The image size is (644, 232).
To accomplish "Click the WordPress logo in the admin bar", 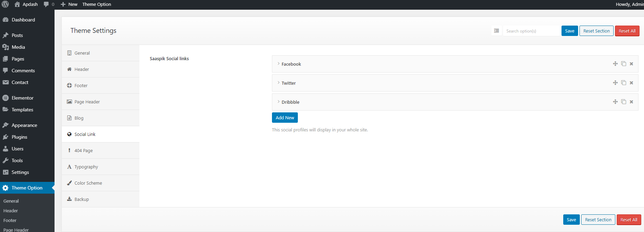I will point(5,4).
